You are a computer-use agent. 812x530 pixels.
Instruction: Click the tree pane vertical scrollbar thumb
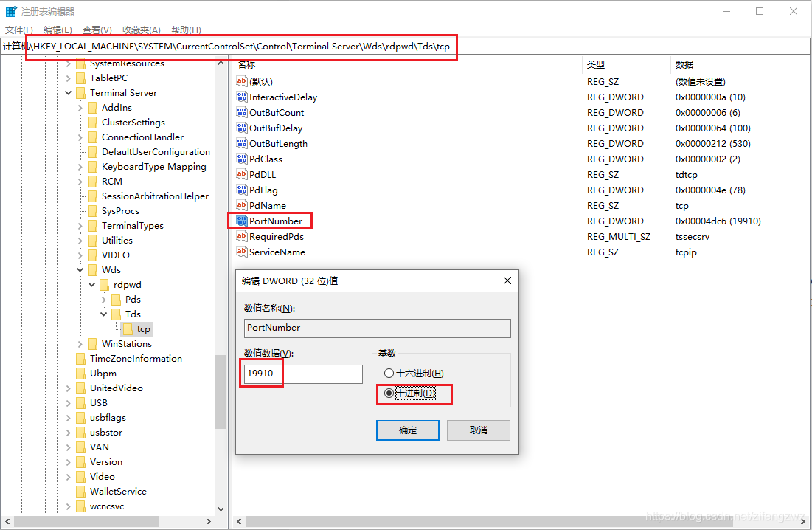pyautogui.click(x=221, y=392)
